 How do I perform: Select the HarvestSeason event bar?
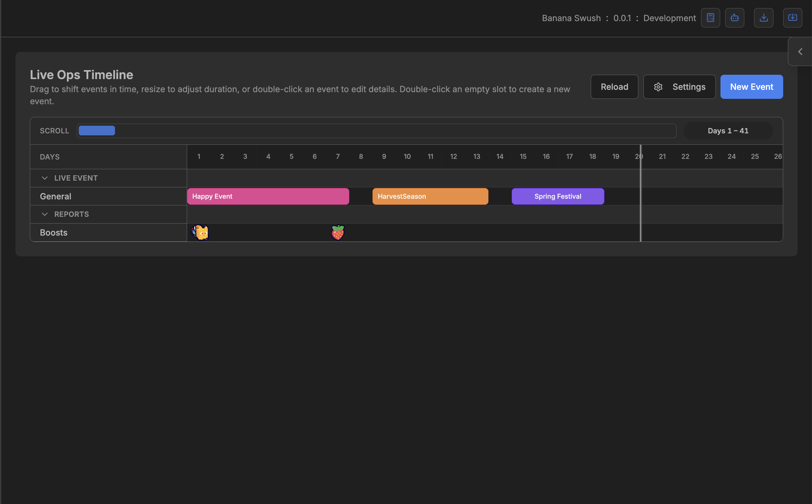(x=430, y=196)
